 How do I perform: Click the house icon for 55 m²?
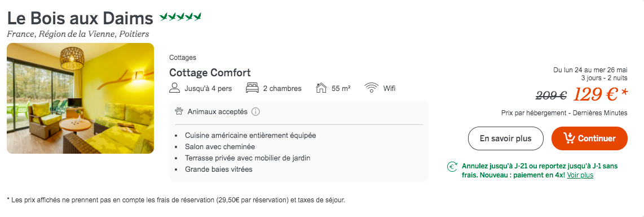tap(321, 88)
